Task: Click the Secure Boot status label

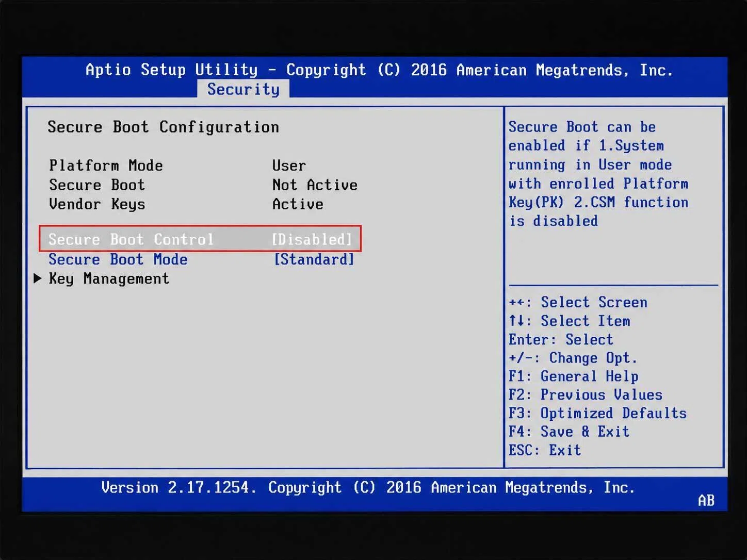Action: coord(97,185)
